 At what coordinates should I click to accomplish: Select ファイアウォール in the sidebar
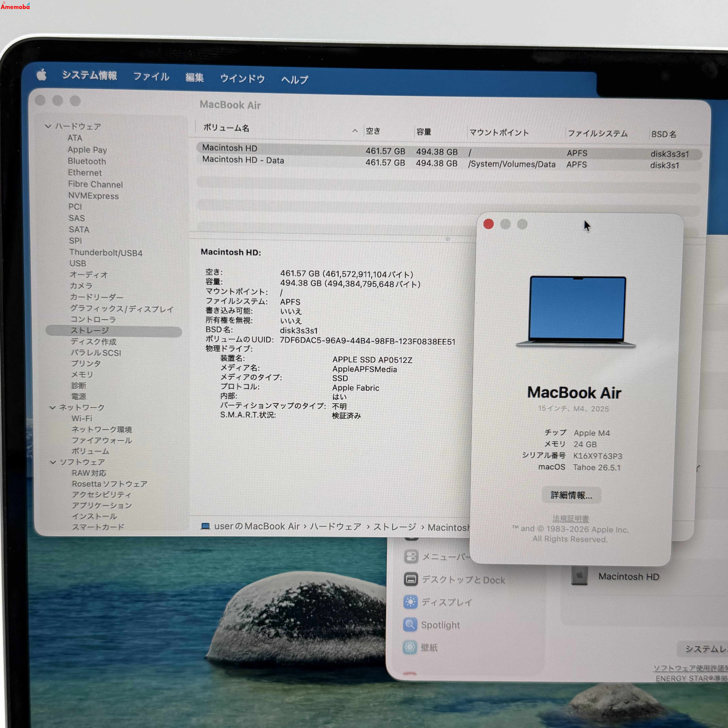coord(102,440)
